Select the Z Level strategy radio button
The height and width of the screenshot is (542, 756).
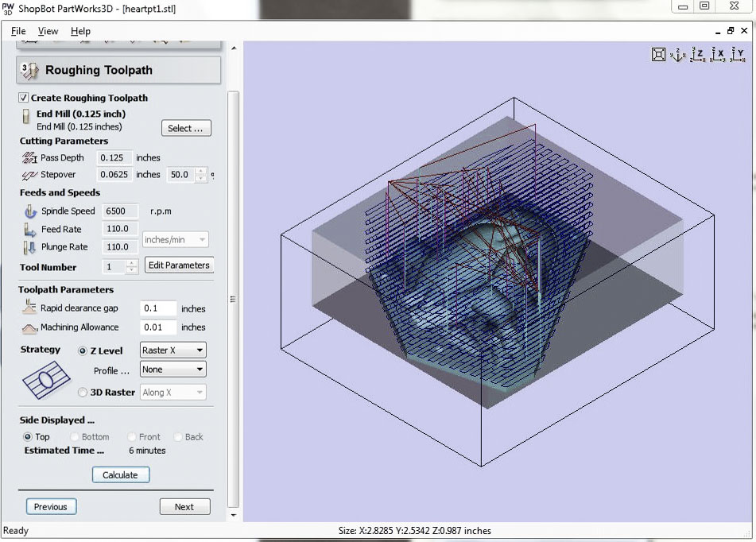tap(83, 351)
